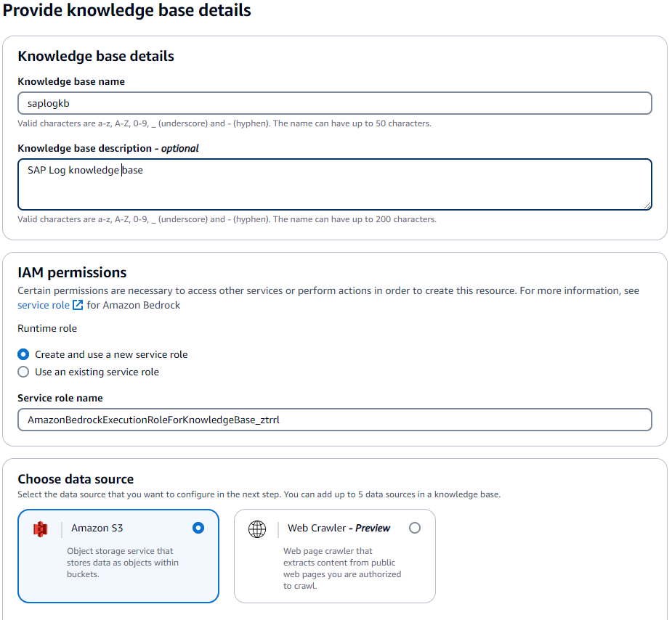Click the external link icon beside service role

click(75, 305)
